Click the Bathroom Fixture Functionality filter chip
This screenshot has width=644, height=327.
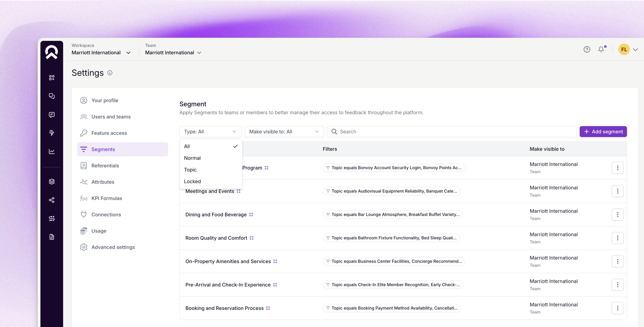(391, 238)
